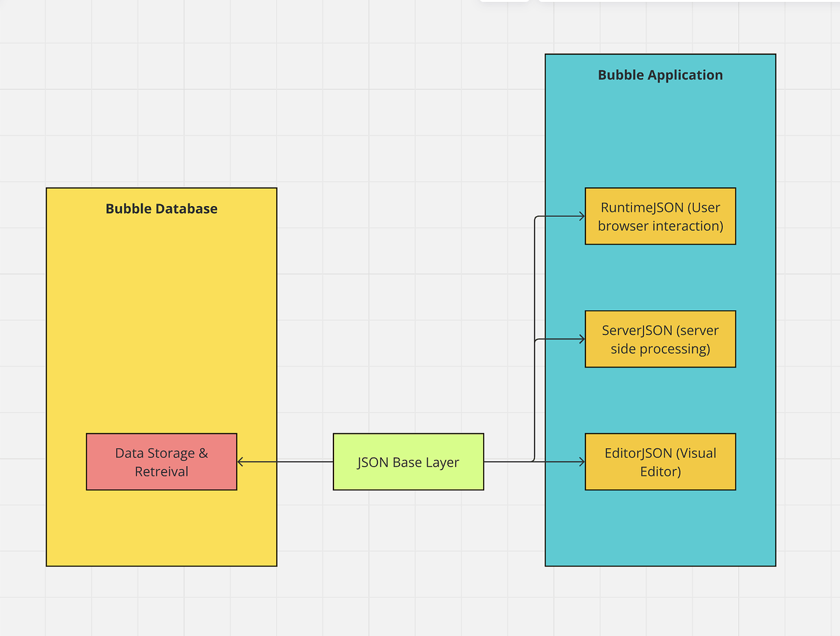Click the canvas area below Bubble Database
The image size is (840, 636).
point(161,604)
